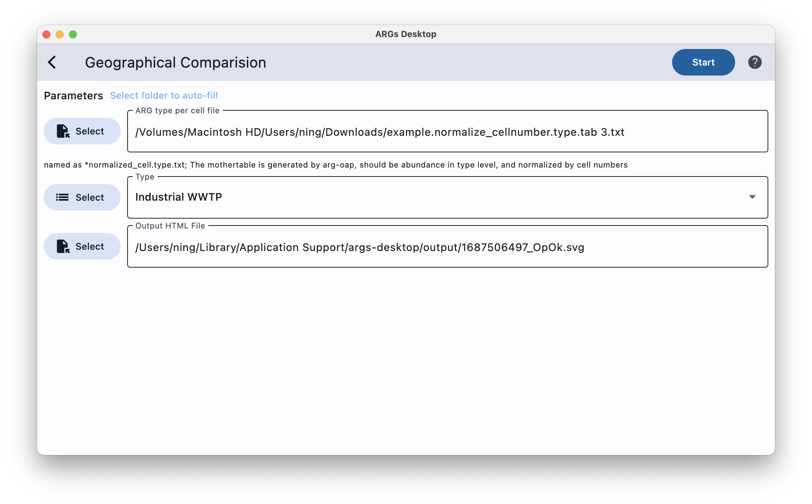
Task: Open the Industrial WWTP type selector
Action: [x=753, y=197]
